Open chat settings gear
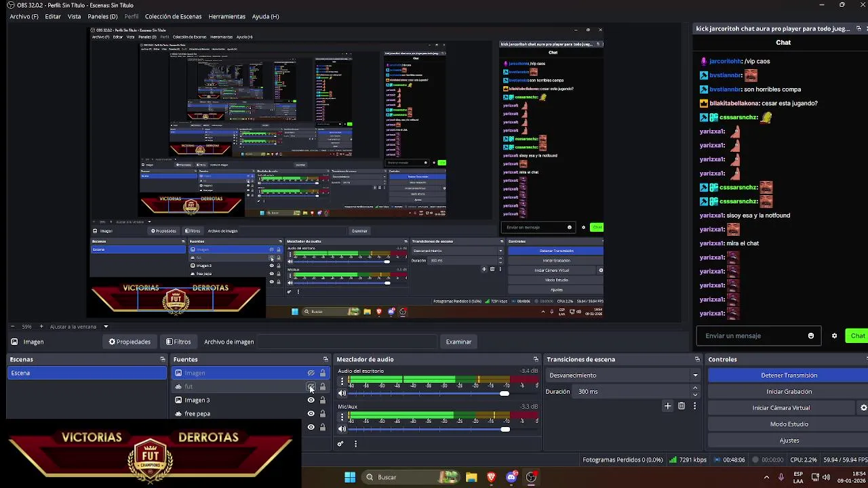 click(835, 335)
